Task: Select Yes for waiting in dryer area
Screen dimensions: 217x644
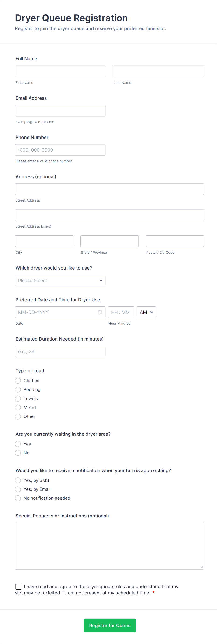Action: pyautogui.click(x=18, y=444)
